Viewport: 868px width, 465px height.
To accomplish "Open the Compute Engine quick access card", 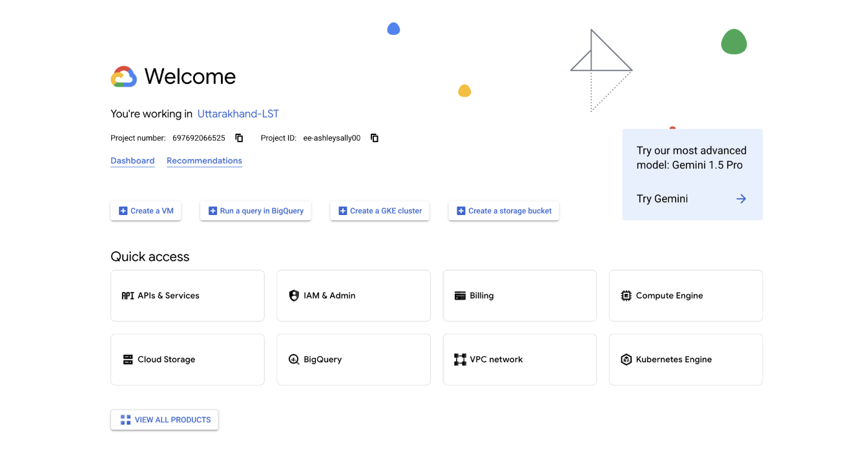I will click(686, 296).
